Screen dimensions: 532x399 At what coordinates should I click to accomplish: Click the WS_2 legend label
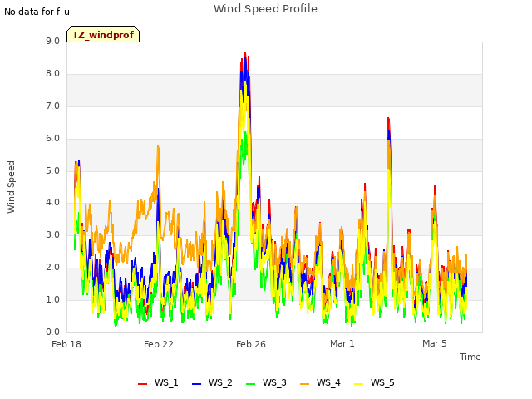point(220,382)
